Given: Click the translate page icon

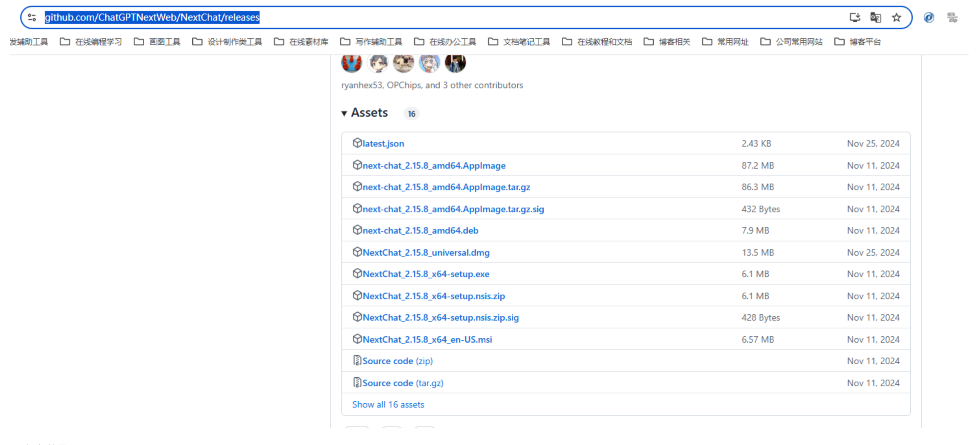Looking at the screenshot, I should [x=875, y=17].
